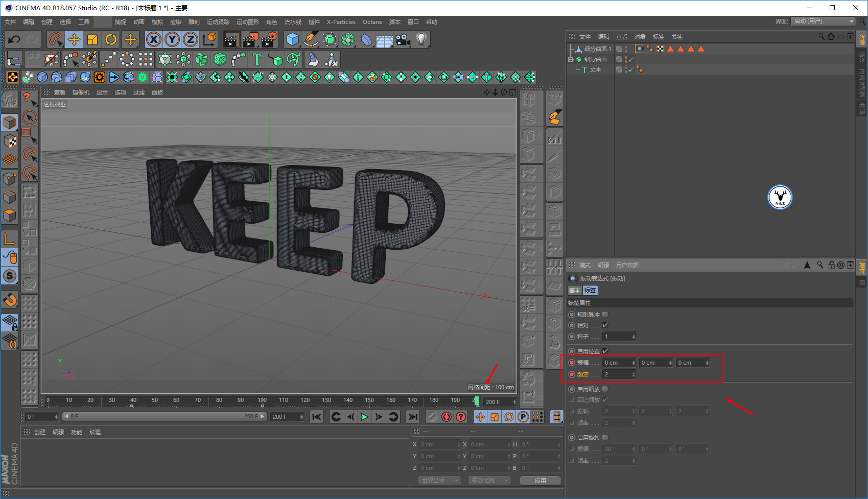Collapse the 细分曲面 tree item
This screenshot has width=868, height=499.
pos(571,60)
